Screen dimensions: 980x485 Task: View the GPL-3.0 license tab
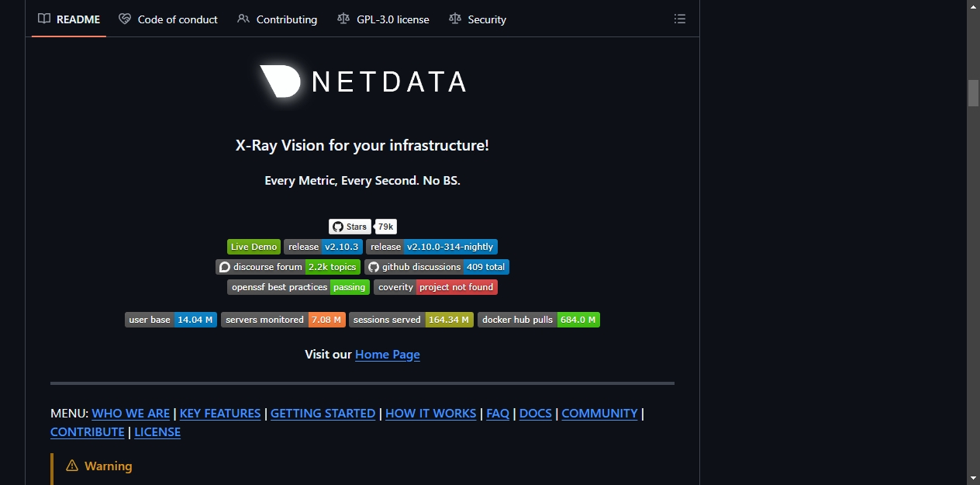pos(383,19)
